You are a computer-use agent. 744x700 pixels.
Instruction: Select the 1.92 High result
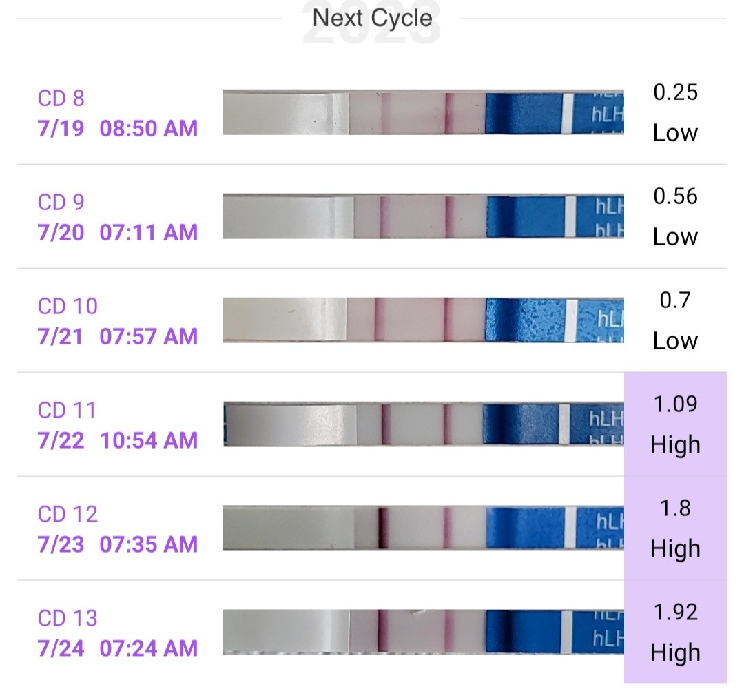tap(675, 632)
